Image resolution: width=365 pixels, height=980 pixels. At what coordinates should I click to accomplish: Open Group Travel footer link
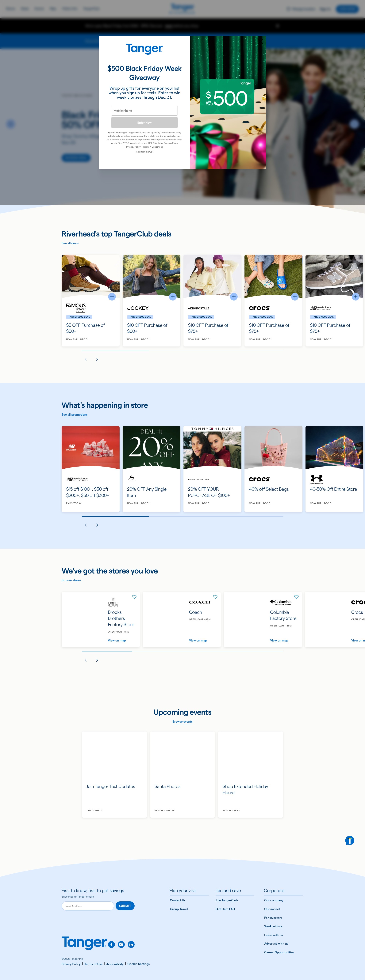[x=179, y=909]
